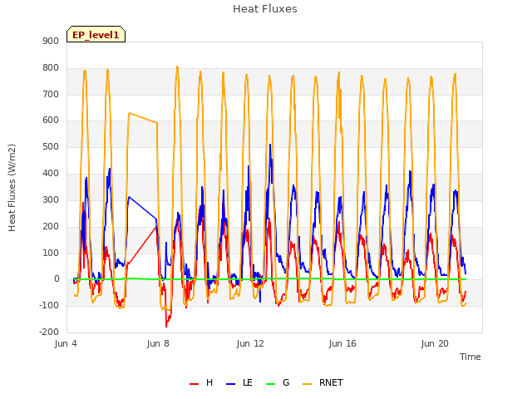Click the Jun 16 x-axis label
Viewport: 532px width, 399px height.
(x=342, y=343)
